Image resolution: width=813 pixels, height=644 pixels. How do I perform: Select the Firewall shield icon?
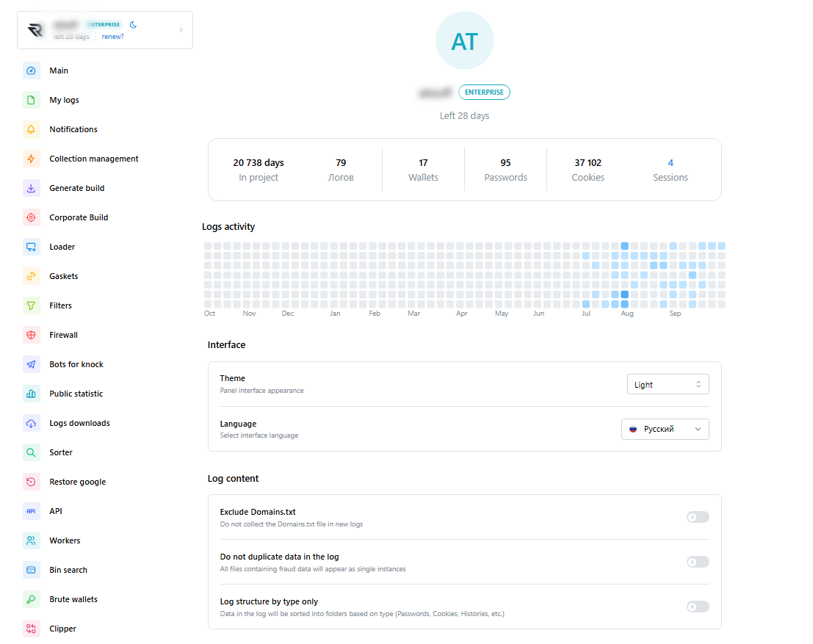tap(31, 335)
